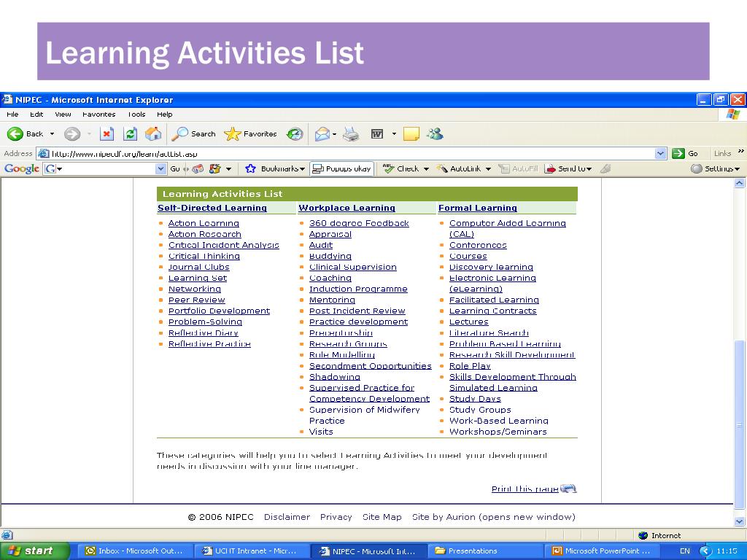This screenshot has height=560, width=747.
Task: Expand the spell Check dropdown arrow
Action: (426, 169)
